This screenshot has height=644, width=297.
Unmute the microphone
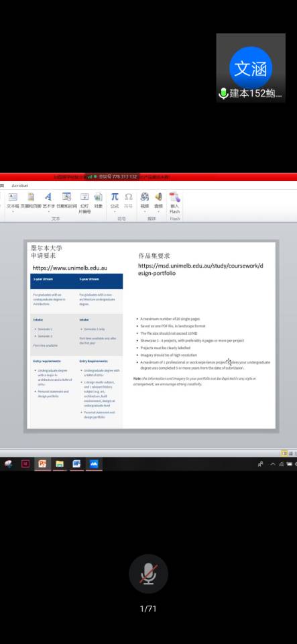pyautogui.click(x=149, y=574)
